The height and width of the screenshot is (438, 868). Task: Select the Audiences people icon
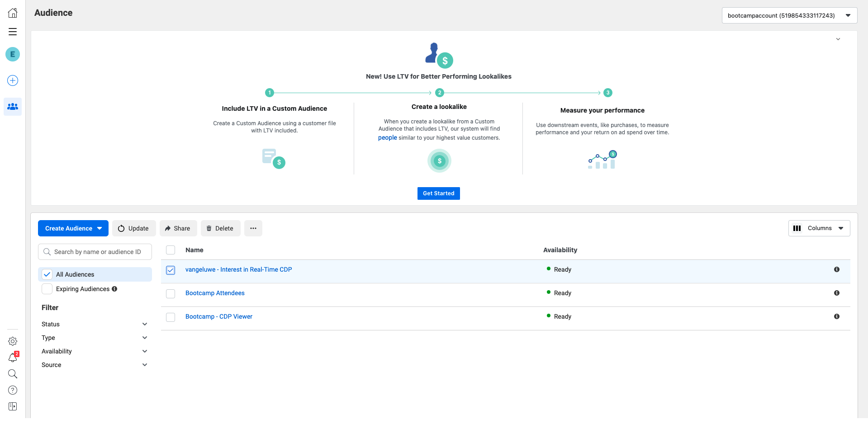pyautogui.click(x=13, y=107)
